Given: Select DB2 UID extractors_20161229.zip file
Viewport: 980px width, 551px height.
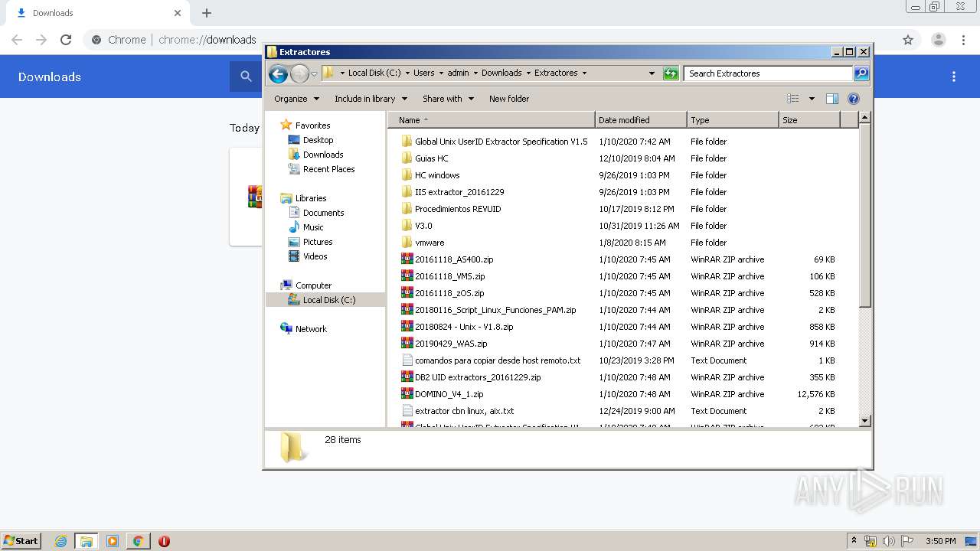Looking at the screenshot, I should pyautogui.click(x=478, y=377).
